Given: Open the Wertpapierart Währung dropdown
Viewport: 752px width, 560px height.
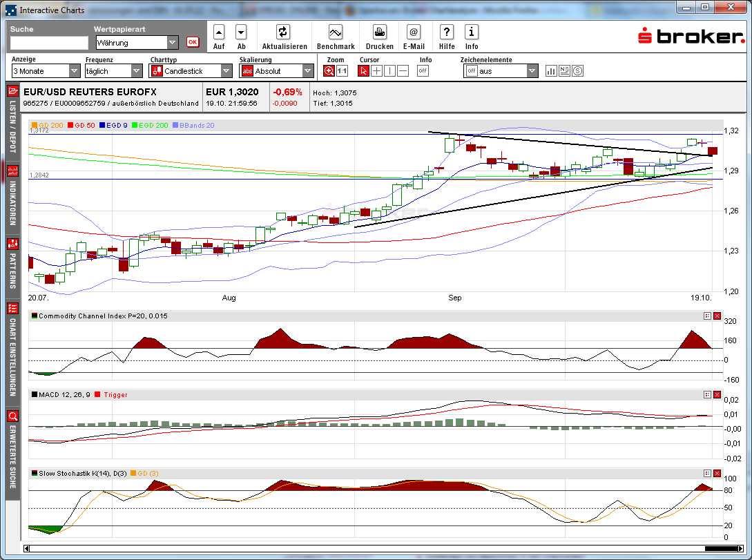Looking at the screenshot, I should coord(137,43).
